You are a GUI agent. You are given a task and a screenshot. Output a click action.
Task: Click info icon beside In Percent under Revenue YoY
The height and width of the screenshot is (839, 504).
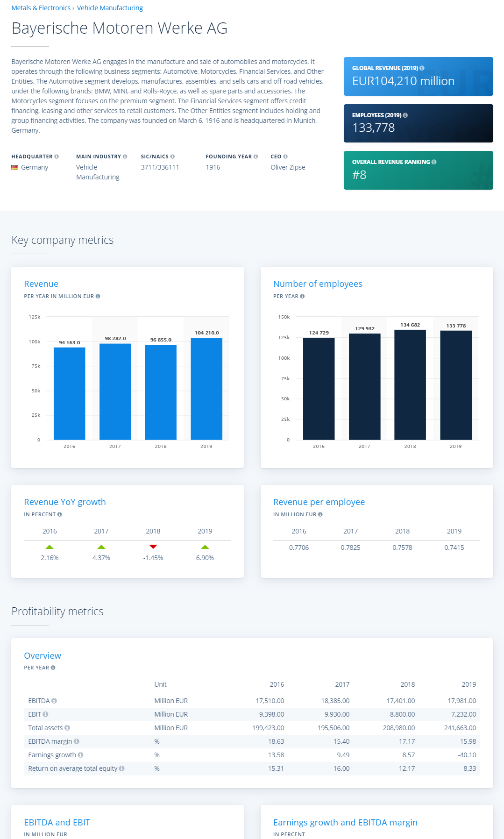tap(59, 514)
